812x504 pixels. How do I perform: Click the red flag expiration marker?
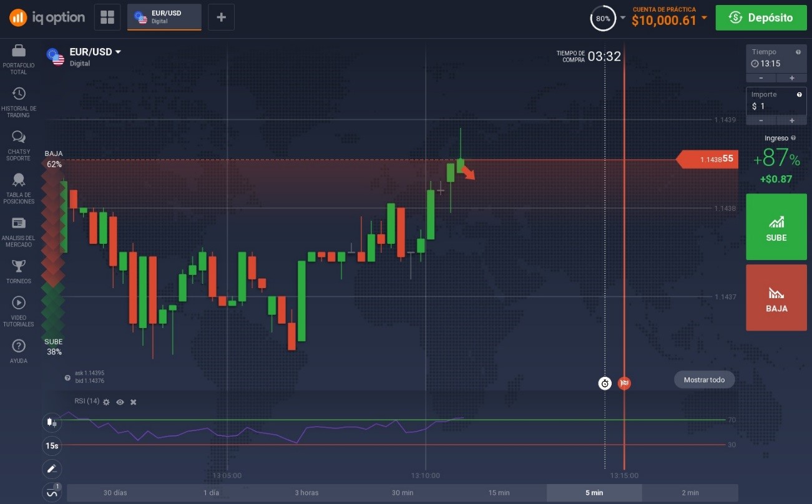(x=624, y=383)
